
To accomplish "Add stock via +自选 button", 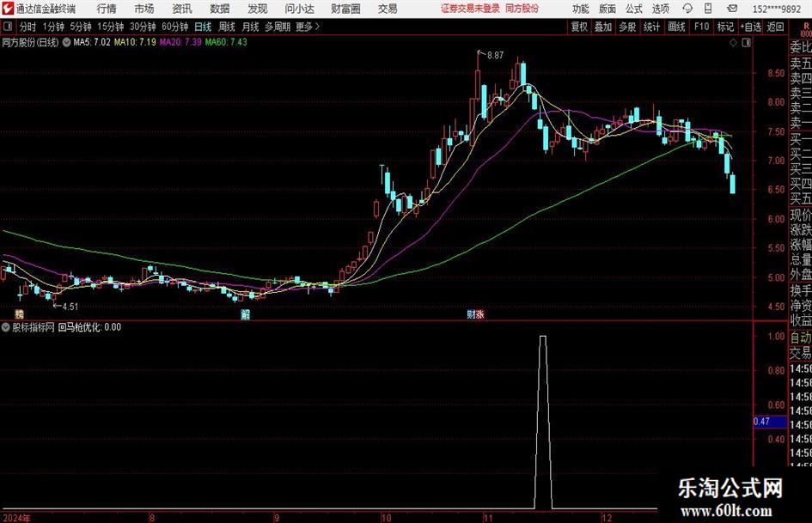I will [750, 27].
